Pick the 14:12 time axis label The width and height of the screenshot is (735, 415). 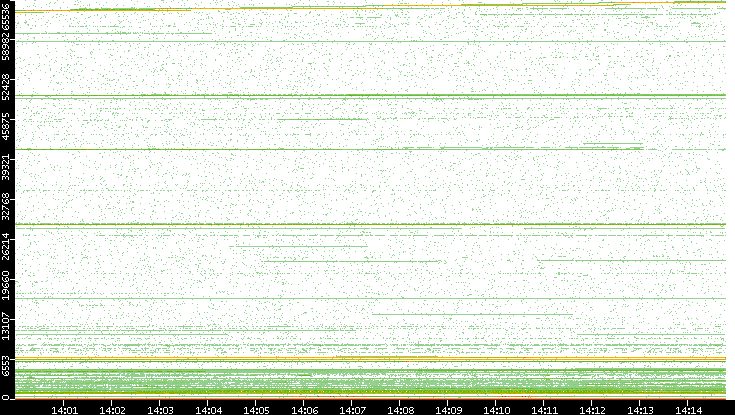pos(592,410)
